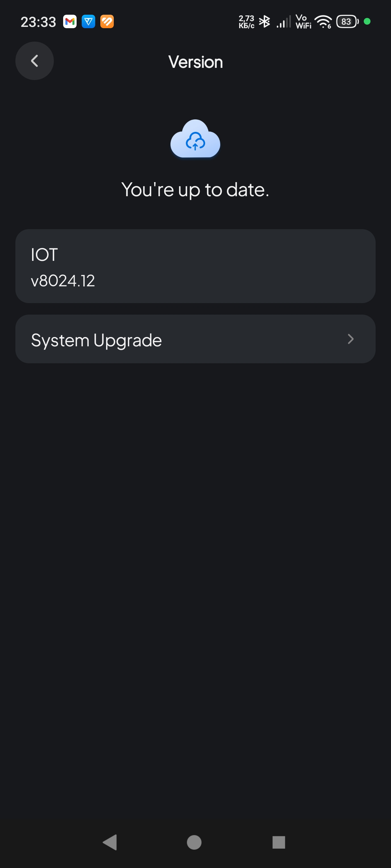The image size is (391, 868).
Task: Tap the back arrow button
Action: [x=34, y=61]
